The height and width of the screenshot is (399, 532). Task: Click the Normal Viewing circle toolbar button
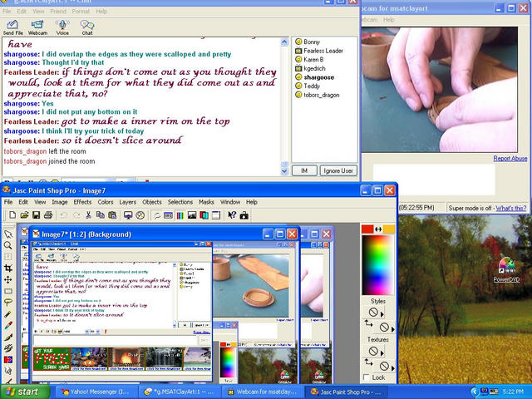(x=140, y=215)
